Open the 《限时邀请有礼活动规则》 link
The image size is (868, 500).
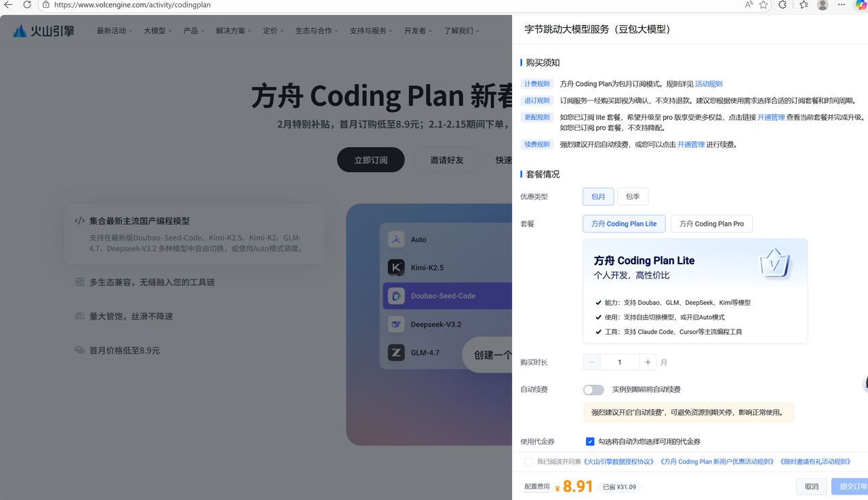point(814,462)
